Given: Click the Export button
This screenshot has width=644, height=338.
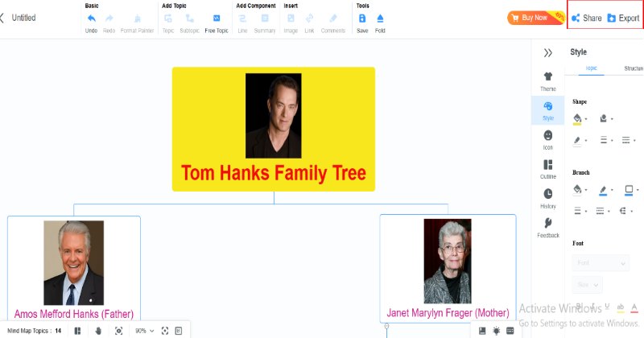Looking at the screenshot, I should pos(623,18).
